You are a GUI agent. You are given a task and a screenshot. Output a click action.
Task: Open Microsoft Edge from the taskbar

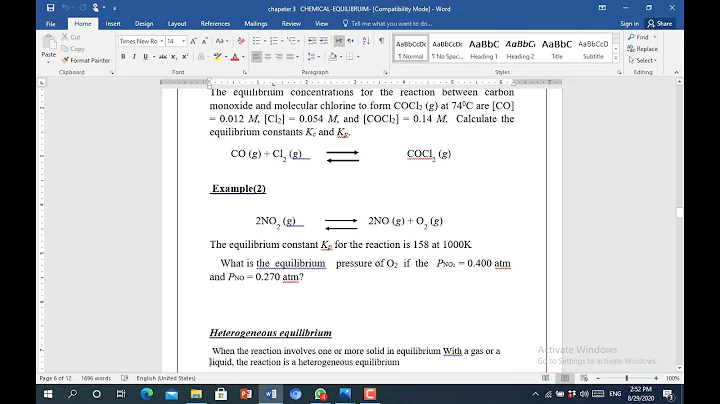[146, 394]
